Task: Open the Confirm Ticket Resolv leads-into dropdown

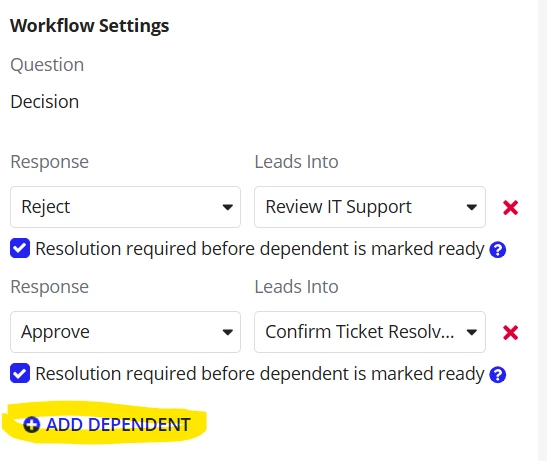Action: pyautogui.click(x=370, y=332)
